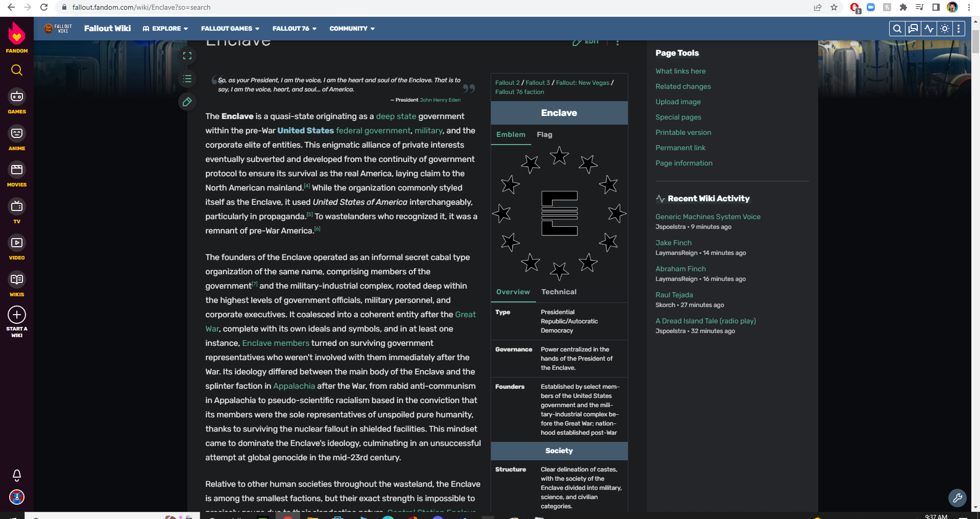Open the Enclave members link
Image resolution: width=980 pixels, height=519 pixels.
(276, 343)
